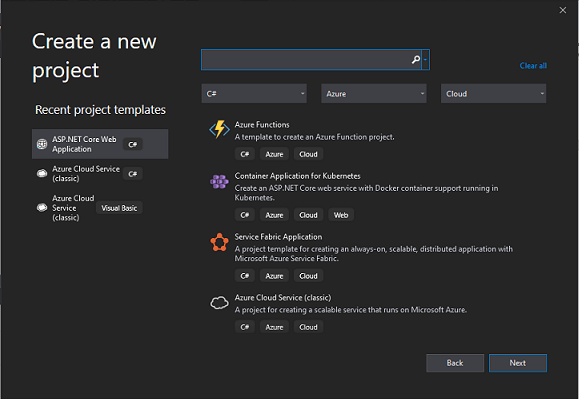This screenshot has height=399, width=579.
Task: Click the cloud icon of Visual Basic Azure Cloud Service
Action: [42, 207]
